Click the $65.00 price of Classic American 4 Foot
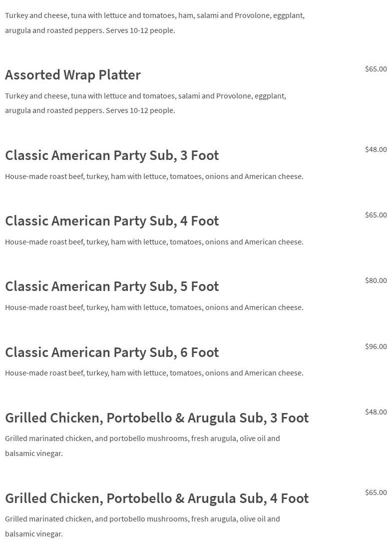 tap(376, 215)
